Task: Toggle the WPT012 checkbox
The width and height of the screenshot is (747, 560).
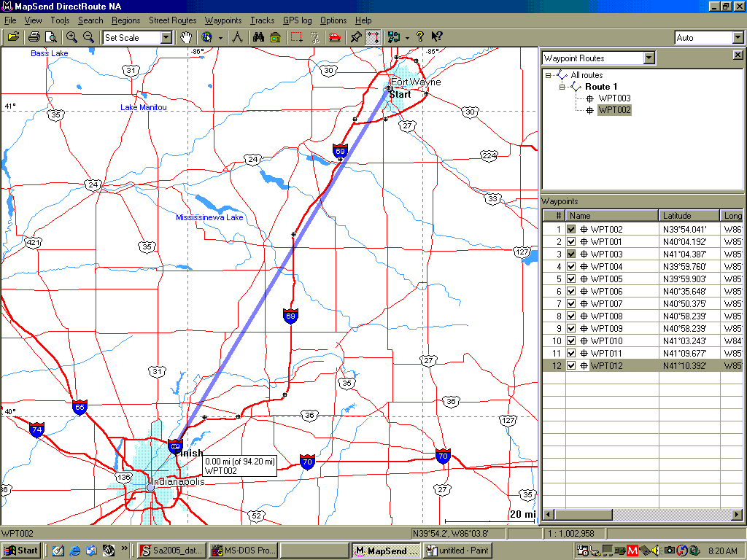Action: pos(571,365)
